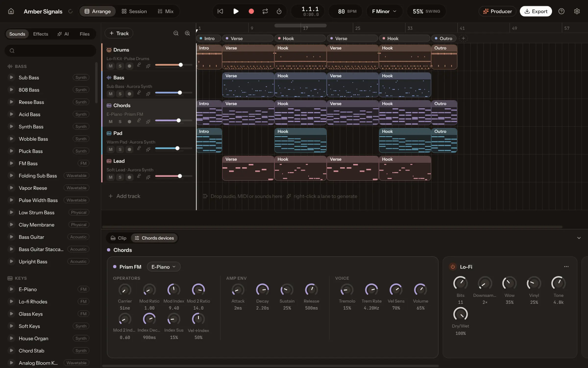588x368 pixels.
Task: Click the AI generate icon on Drums track
Action: [x=148, y=66]
